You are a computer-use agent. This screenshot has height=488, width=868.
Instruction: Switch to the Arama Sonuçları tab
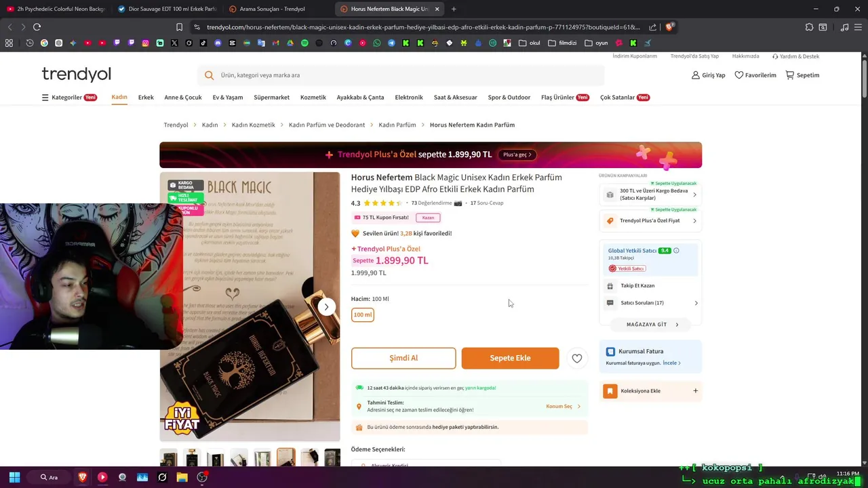277,9
